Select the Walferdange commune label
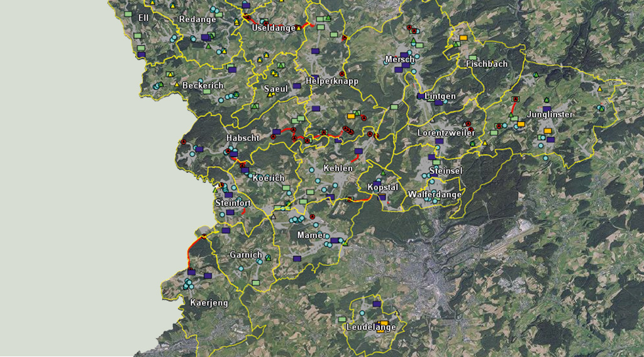Screen dimensions: 644x357 coord(434,195)
